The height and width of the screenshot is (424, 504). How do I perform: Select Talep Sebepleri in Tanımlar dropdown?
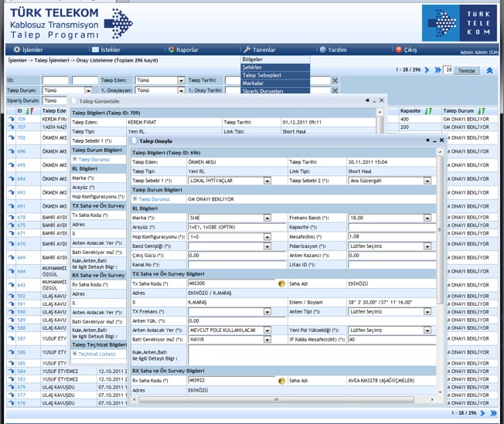pyautogui.click(x=275, y=75)
